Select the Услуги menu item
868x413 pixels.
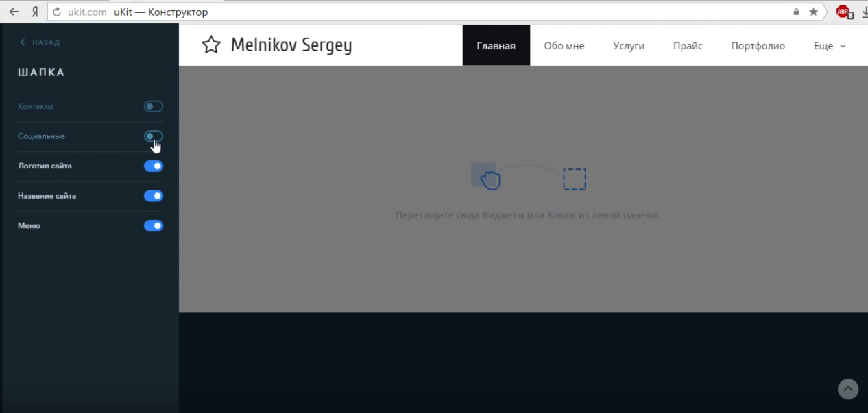coord(628,46)
